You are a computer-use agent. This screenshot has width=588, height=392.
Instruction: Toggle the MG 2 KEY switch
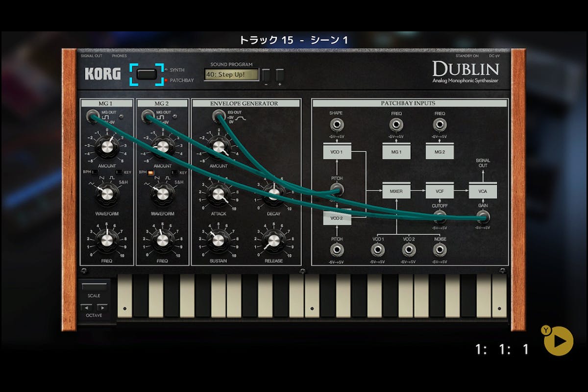(x=175, y=172)
